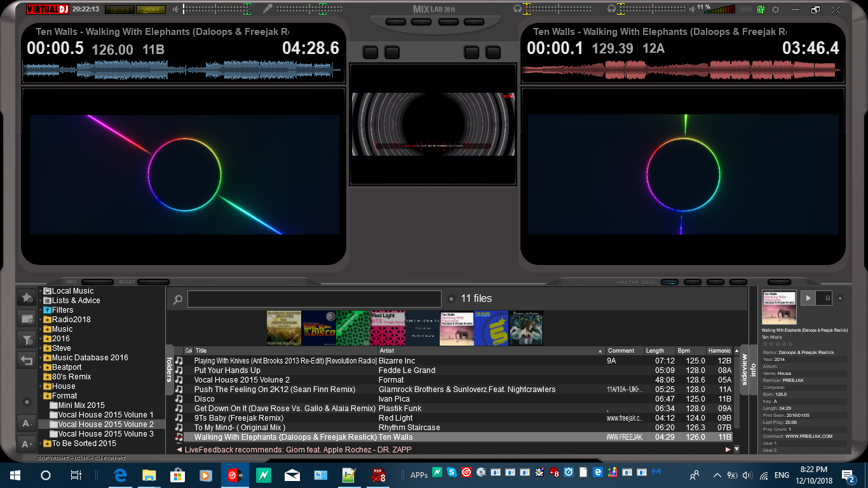Image resolution: width=868 pixels, height=488 pixels.
Task: Toggle the first square button above center video
Action: (x=370, y=52)
